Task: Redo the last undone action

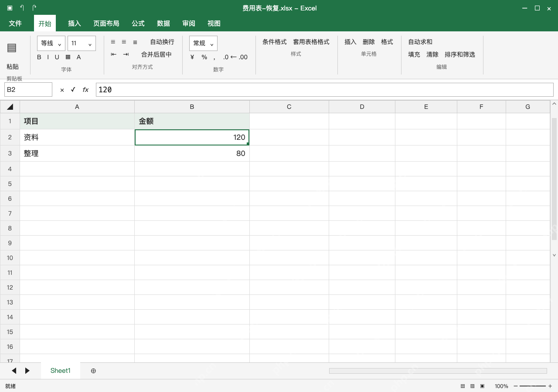Action: 34,8
